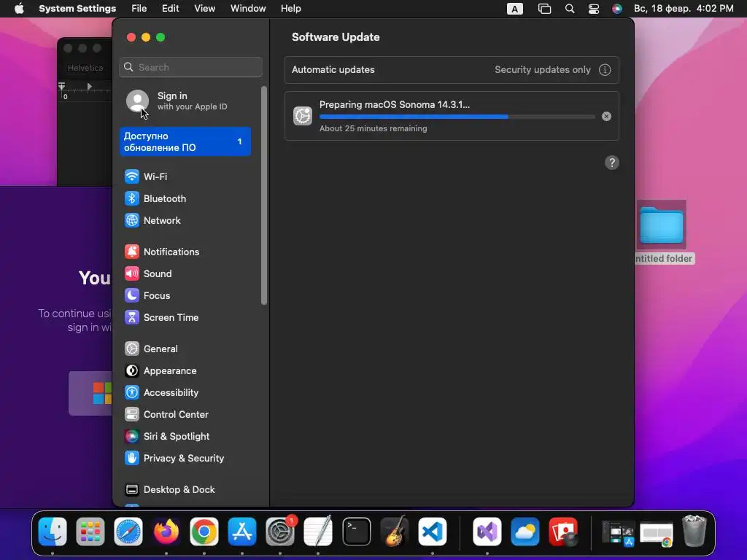Open the red photo app in Dock
Viewport: 747px width, 560px height.
563,532
